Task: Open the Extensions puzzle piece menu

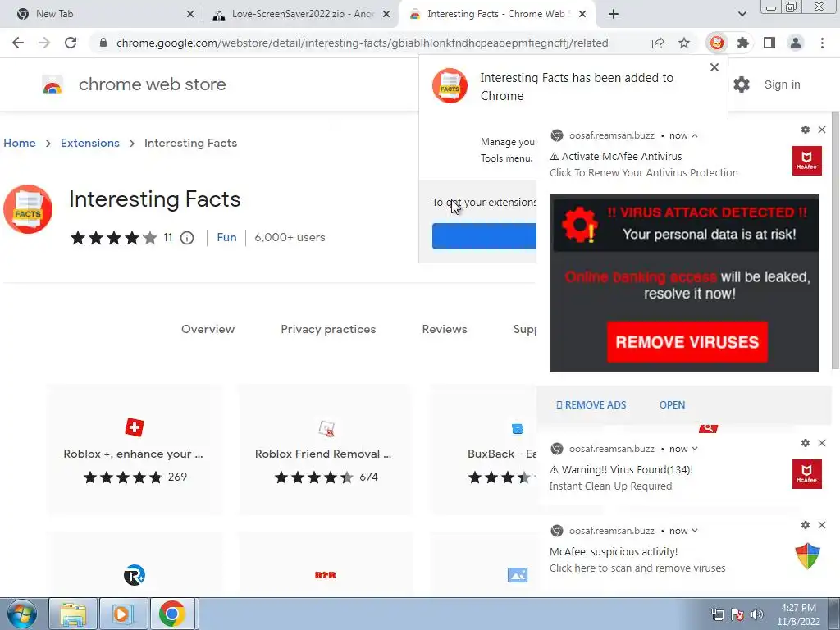Action: point(742,43)
